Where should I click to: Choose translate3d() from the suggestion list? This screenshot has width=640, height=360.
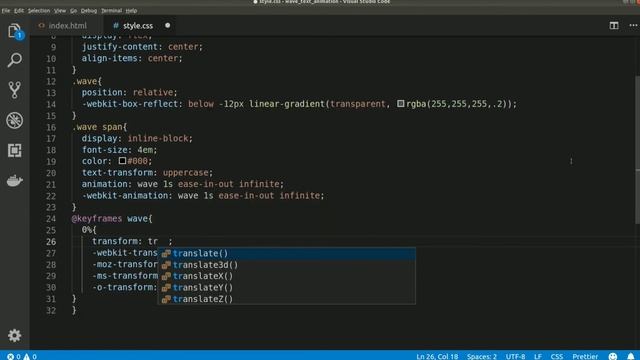[287, 264]
